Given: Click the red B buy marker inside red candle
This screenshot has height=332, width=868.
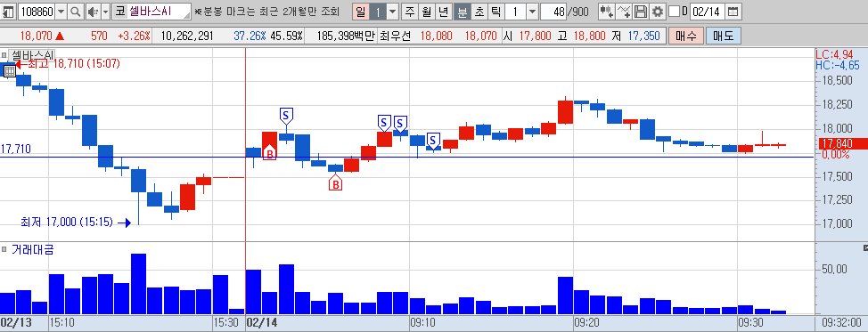Looking at the screenshot, I should [x=270, y=153].
